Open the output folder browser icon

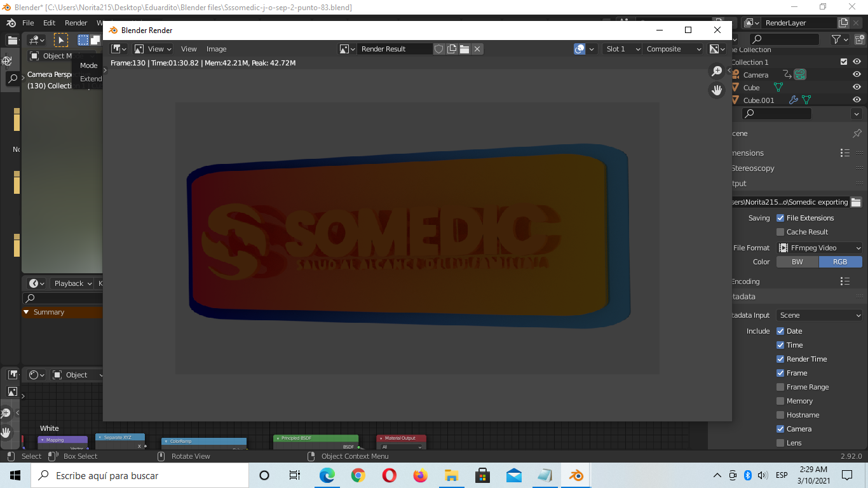click(856, 202)
